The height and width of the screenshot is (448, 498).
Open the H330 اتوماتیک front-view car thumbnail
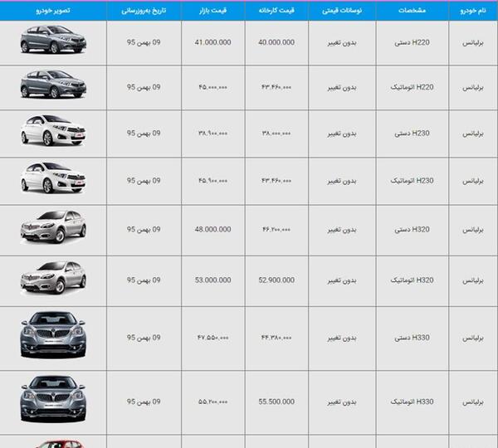point(53,399)
